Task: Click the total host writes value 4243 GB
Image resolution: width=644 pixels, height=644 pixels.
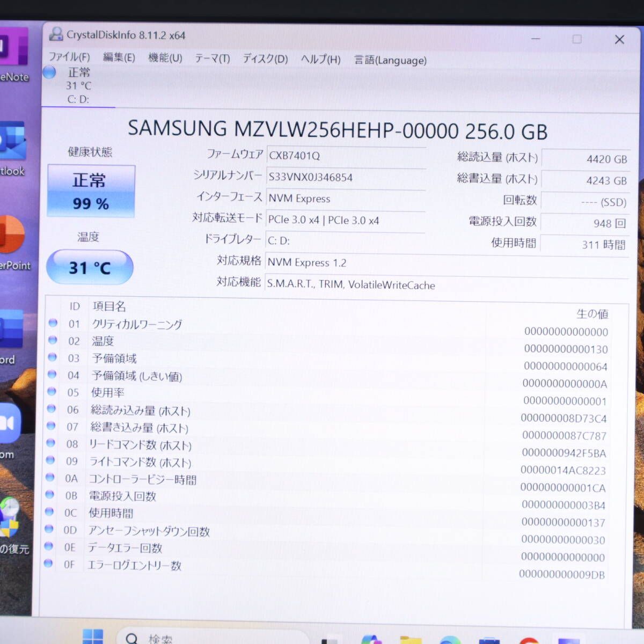Action: (x=586, y=180)
